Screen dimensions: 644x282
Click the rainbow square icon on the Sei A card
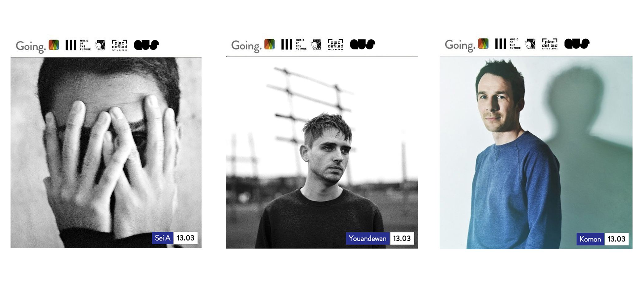(x=54, y=45)
